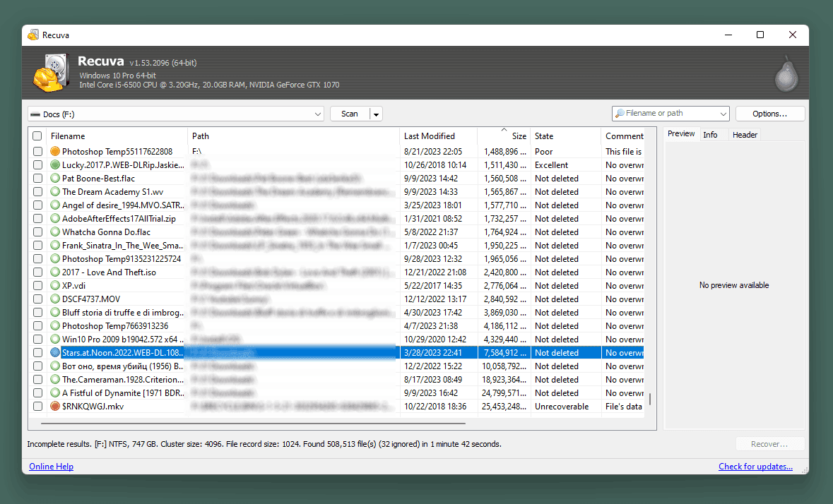Screen dimensions: 833x504
Task: Click state icon beside Вот оно, время убийц
Action: click(54, 366)
